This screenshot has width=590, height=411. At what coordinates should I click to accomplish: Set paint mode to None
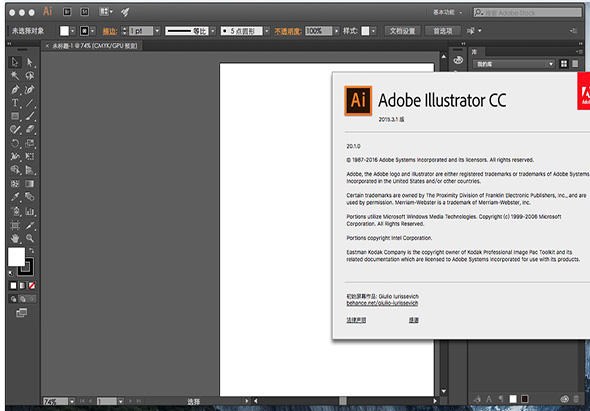tap(32, 286)
